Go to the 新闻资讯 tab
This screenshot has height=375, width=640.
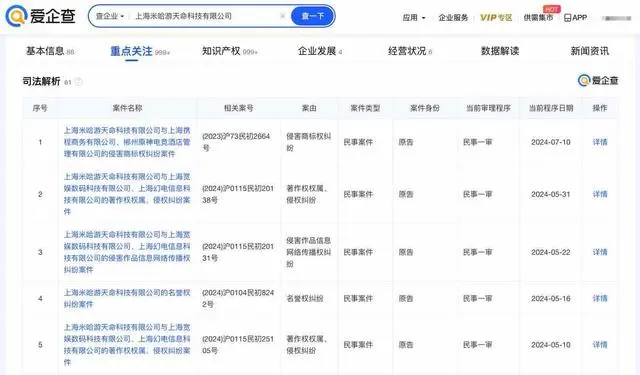[589, 51]
